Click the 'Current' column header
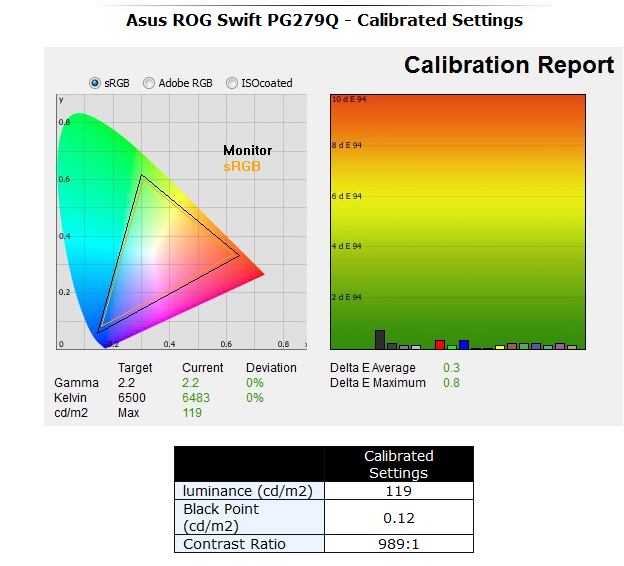The height and width of the screenshot is (566, 624). (203, 368)
